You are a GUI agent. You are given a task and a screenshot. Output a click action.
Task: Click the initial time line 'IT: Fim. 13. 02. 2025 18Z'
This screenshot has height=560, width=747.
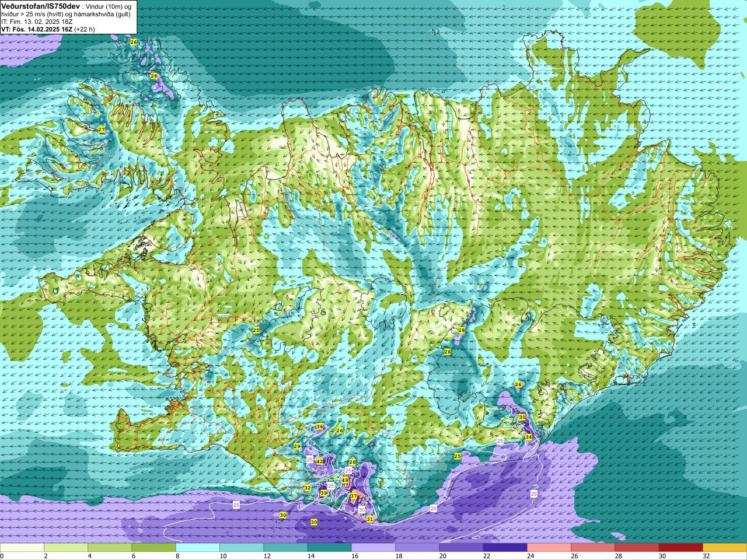click(37, 22)
